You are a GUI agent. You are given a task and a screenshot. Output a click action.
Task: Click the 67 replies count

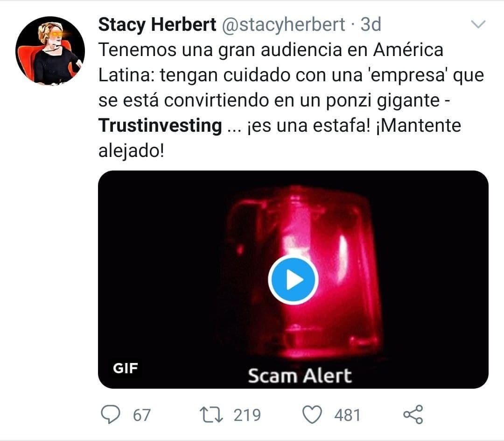(142, 415)
